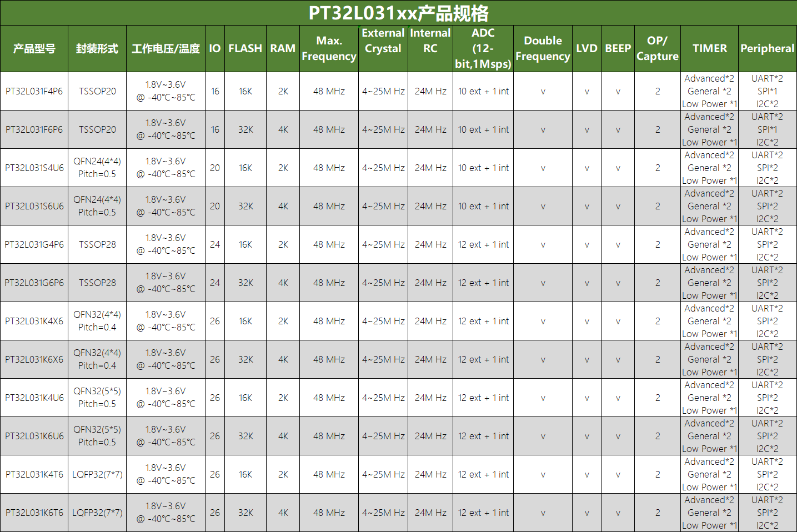Click Double Frequency check of PT32L031S4U6
The height and width of the screenshot is (532, 797).
[543, 168]
